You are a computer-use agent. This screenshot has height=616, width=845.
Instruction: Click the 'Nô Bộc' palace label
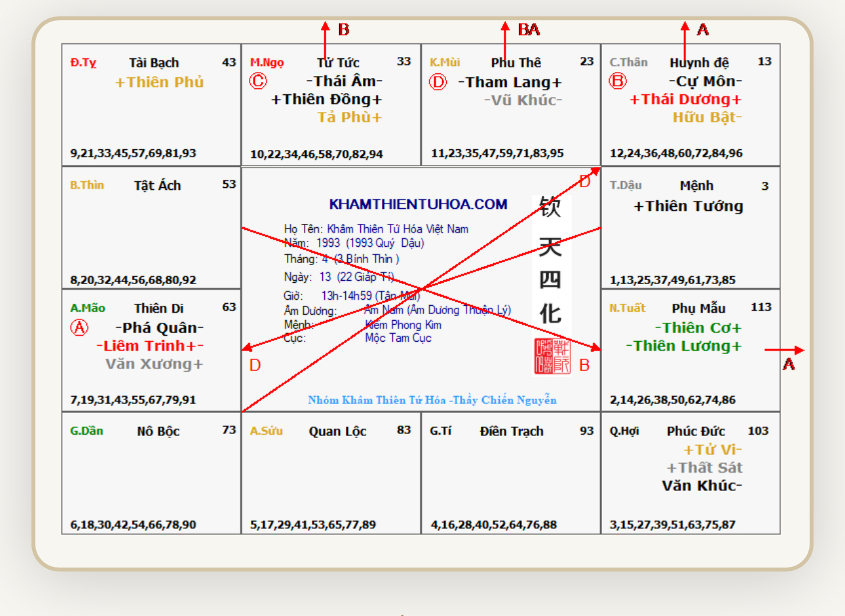pyautogui.click(x=158, y=431)
